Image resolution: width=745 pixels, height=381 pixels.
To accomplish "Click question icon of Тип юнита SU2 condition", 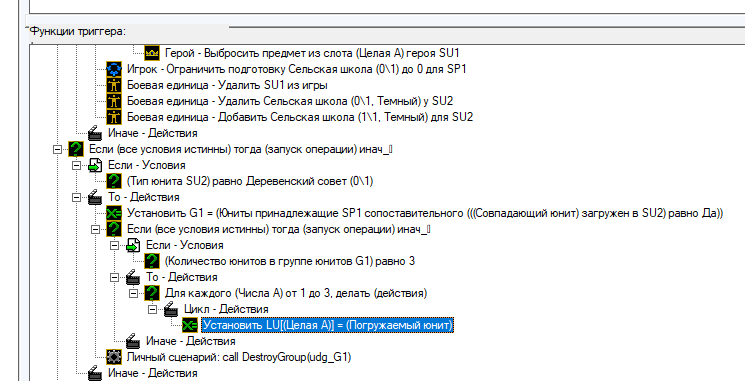I will click(x=114, y=181).
